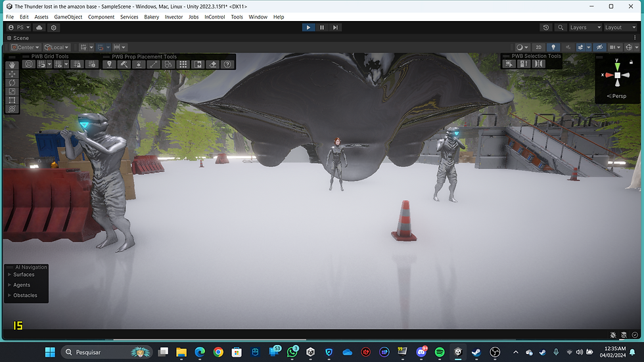The width and height of the screenshot is (644, 362).
Task: Select the Scale tool
Action: [x=12, y=91]
